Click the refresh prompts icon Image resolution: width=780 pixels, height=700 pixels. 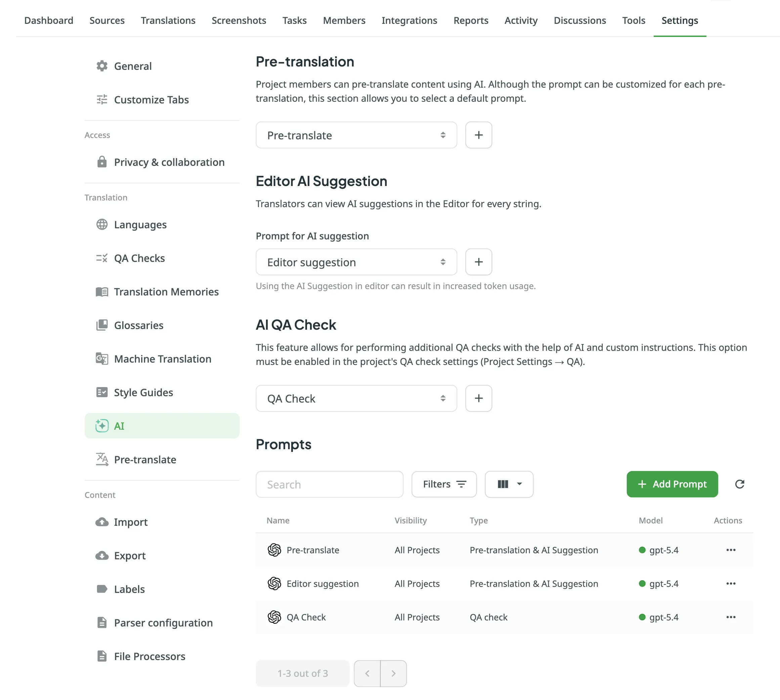click(739, 484)
